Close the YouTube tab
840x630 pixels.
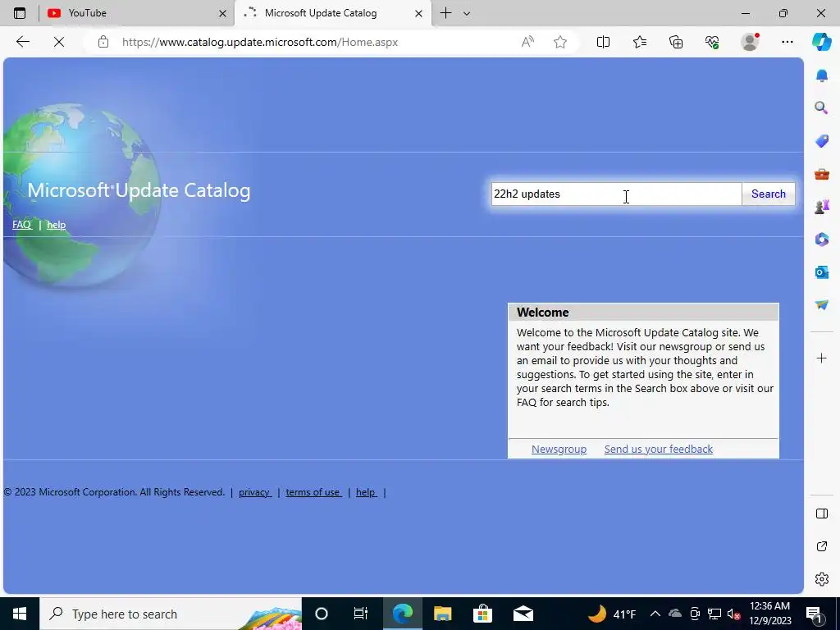click(223, 13)
